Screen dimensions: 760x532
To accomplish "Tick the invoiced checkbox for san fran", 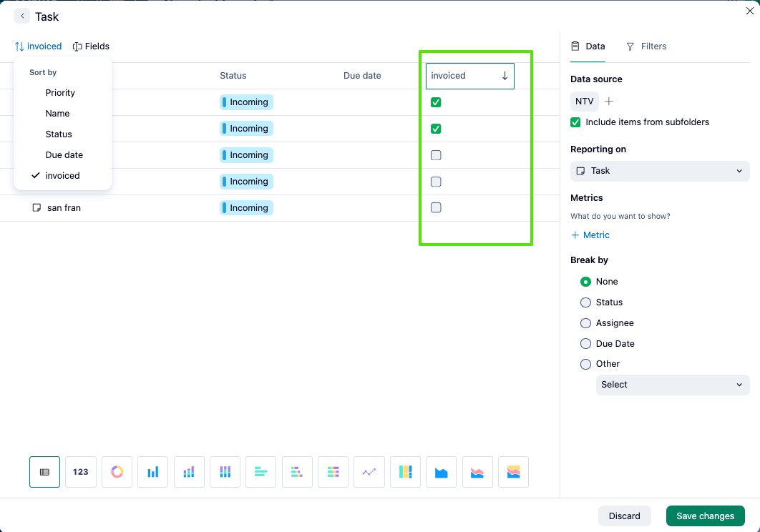I will point(436,207).
